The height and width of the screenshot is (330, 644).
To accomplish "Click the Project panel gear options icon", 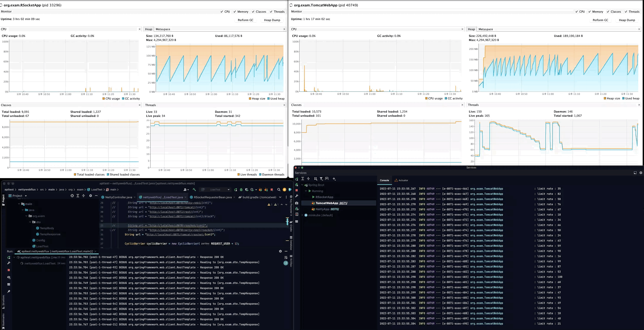I will point(90,196).
